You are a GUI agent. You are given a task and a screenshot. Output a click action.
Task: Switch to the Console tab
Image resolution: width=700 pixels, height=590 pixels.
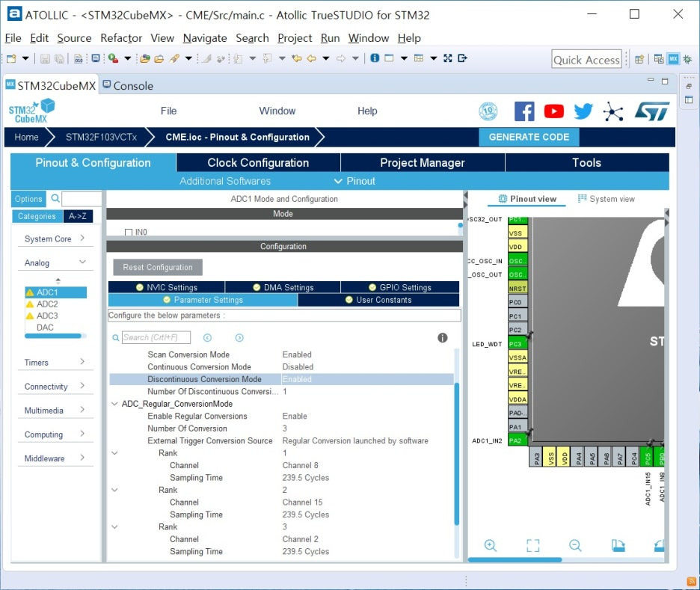coord(128,86)
